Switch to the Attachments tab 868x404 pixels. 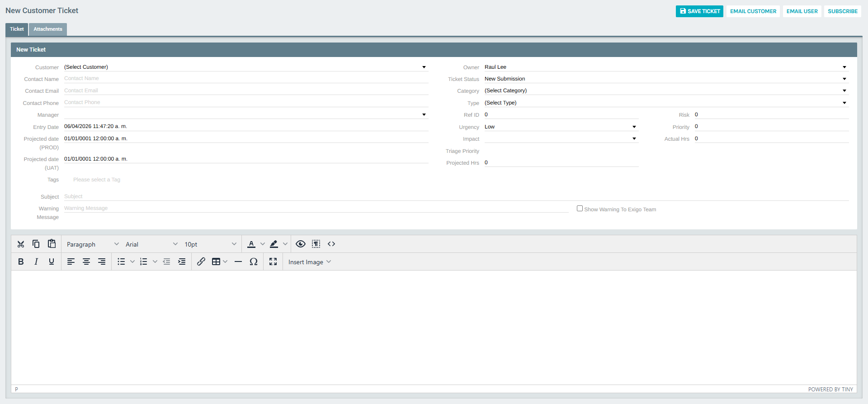(48, 29)
